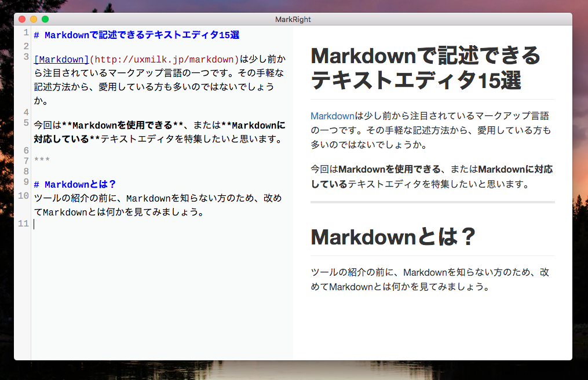The image size is (588, 380).
Task: Close the MarkRight window
Action: pyautogui.click(x=22, y=19)
